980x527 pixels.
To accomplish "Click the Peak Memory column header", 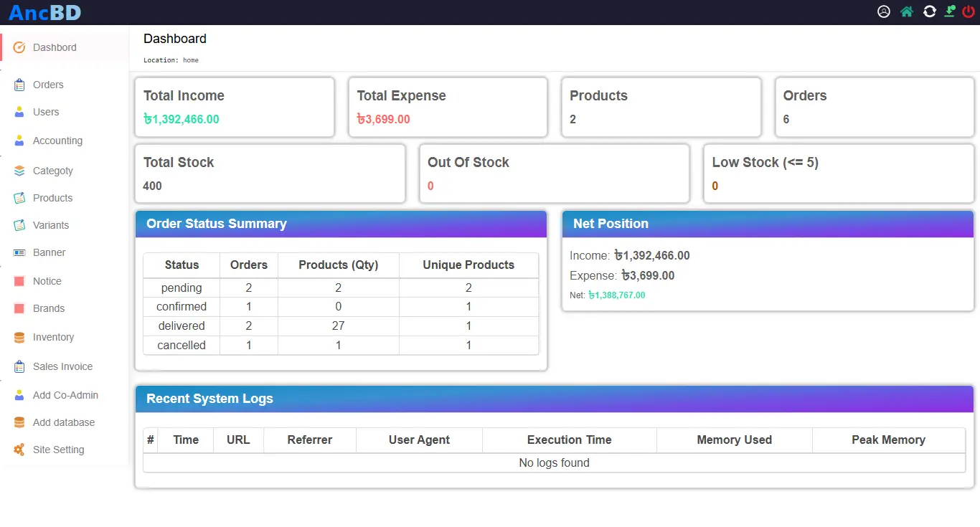I will (x=889, y=440).
